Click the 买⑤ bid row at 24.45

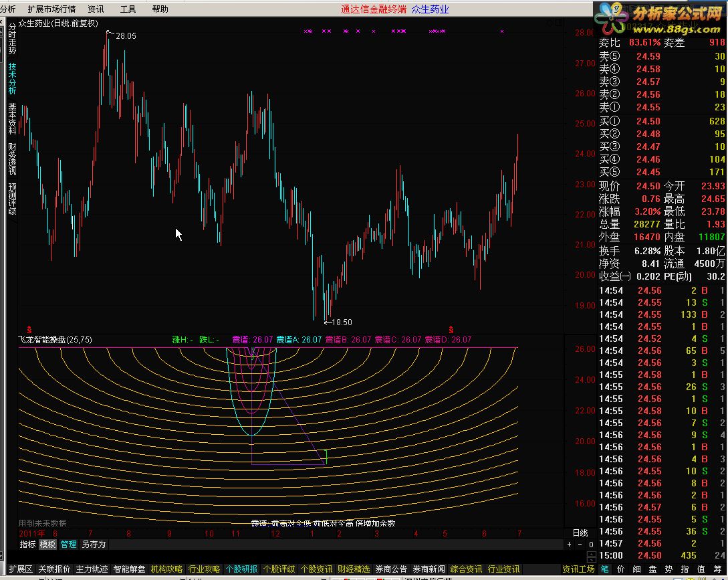point(662,172)
